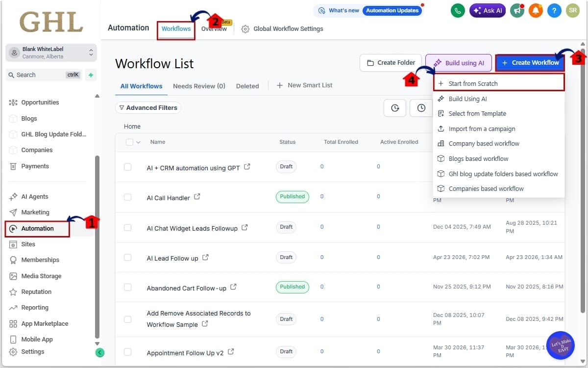Open the Let's Make It Easy chat bubble

560,345
